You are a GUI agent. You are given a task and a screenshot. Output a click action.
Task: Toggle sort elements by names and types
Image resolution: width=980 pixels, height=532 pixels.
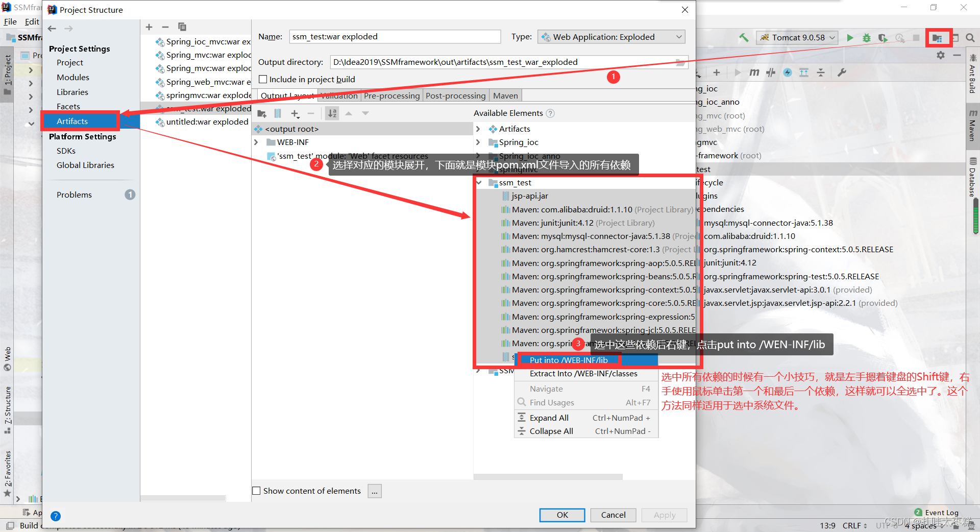[x=332, y=113]
